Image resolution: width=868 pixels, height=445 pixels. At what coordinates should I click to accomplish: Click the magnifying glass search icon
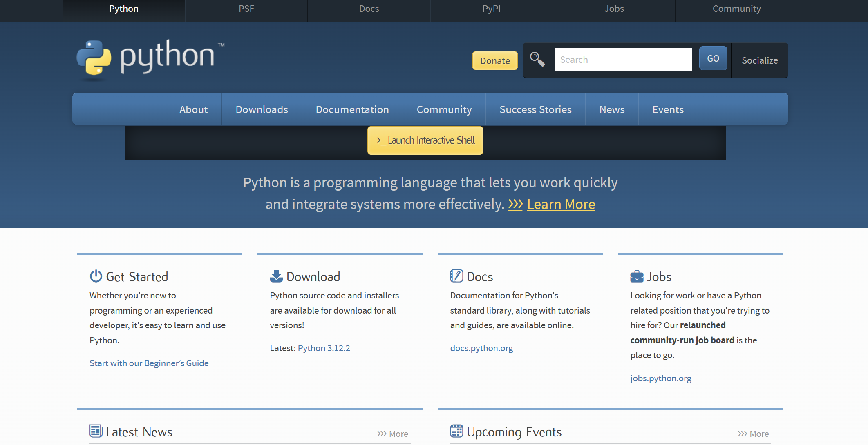pos(537,59)
